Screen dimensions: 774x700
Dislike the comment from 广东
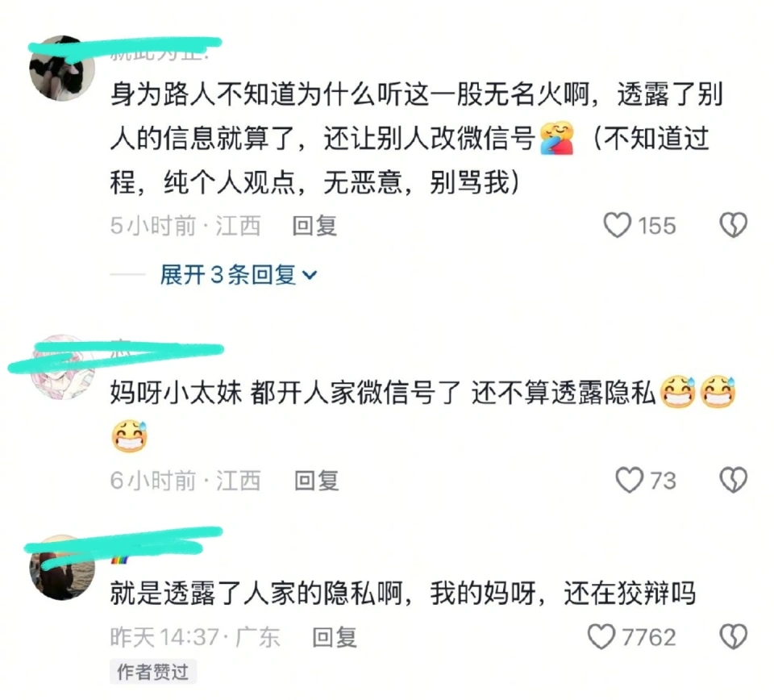733,636
